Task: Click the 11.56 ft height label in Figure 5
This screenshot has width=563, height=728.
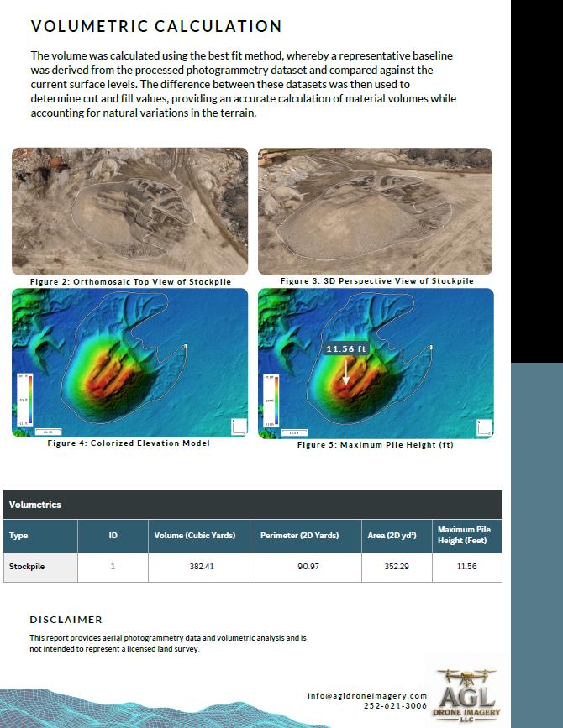Action: (346, 348)
